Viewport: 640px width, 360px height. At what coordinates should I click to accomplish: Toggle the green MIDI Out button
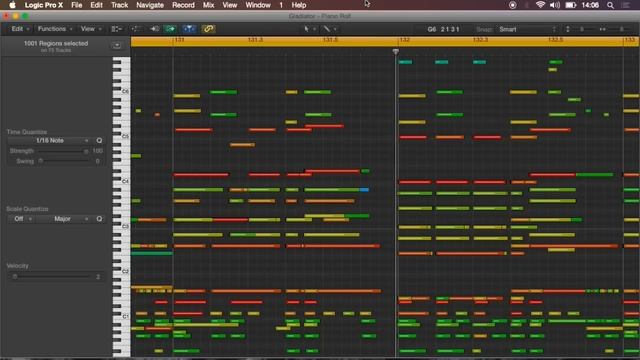pos(170,29)
